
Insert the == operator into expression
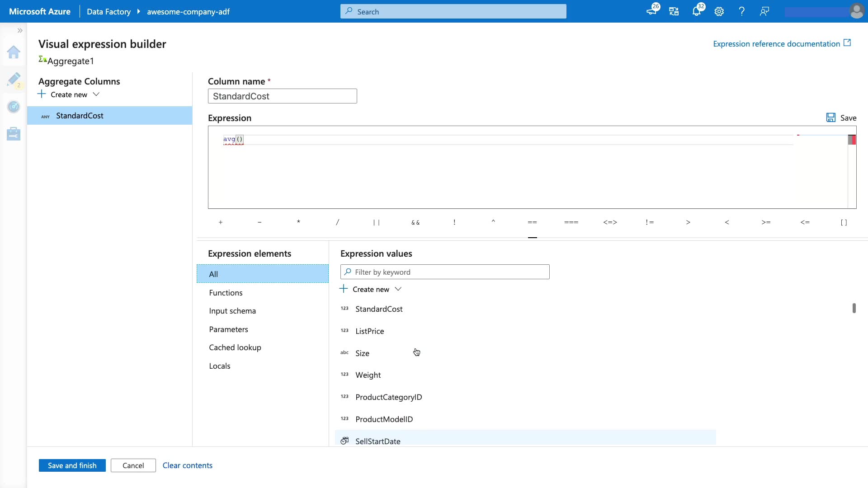532,222
